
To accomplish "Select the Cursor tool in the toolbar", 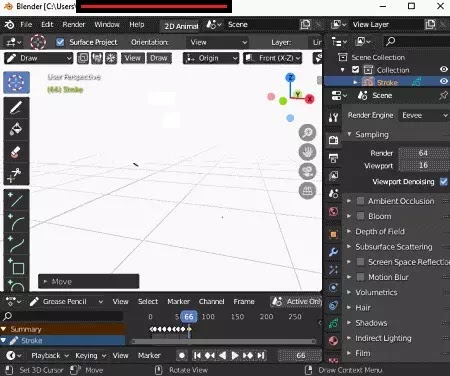I will pos(16,82).
